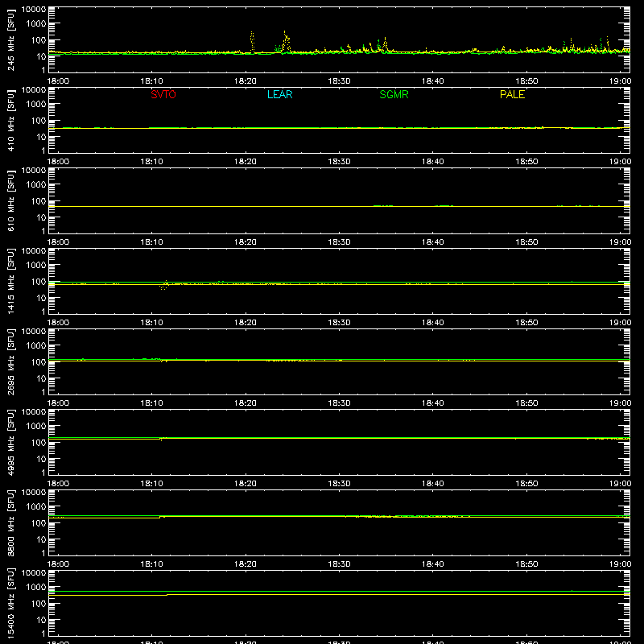Select the 1415 MHz [SFU] axis title
644x644 pixels.
click(x=10, y=281)
